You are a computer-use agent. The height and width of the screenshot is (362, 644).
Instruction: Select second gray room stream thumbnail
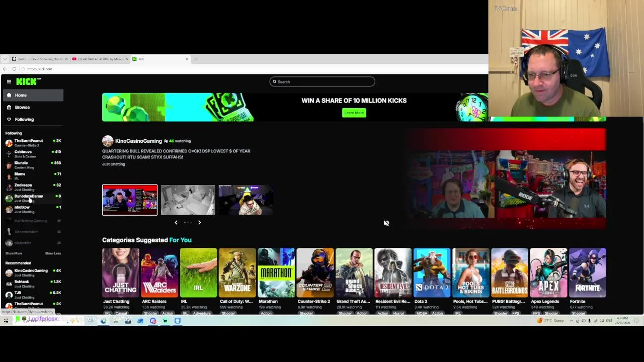[x=188, y=200]
